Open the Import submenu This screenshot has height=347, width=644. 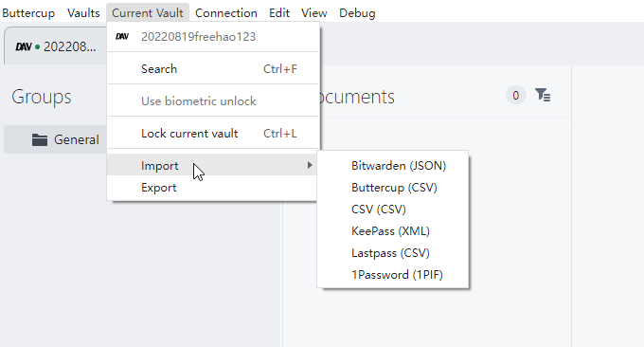211,165
